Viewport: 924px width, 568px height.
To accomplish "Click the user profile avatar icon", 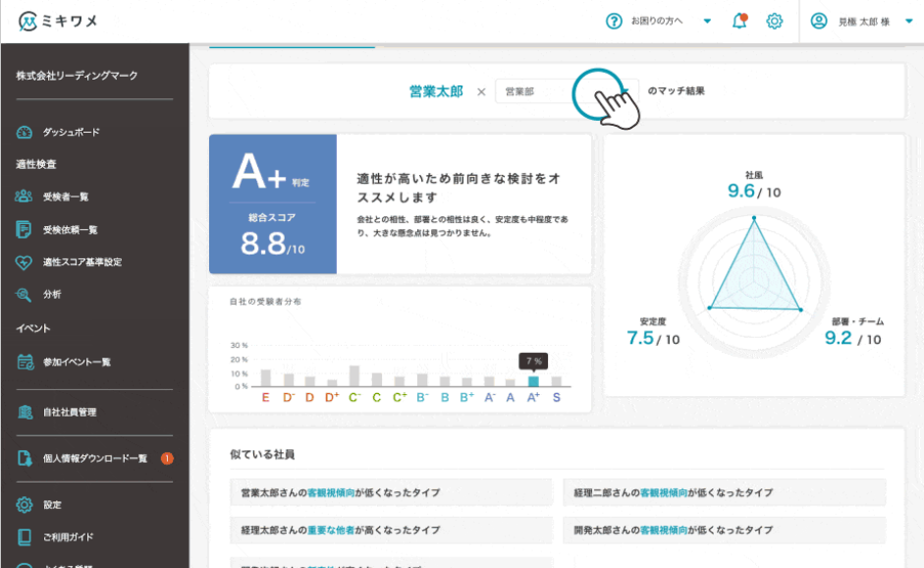I will point(819,21).
